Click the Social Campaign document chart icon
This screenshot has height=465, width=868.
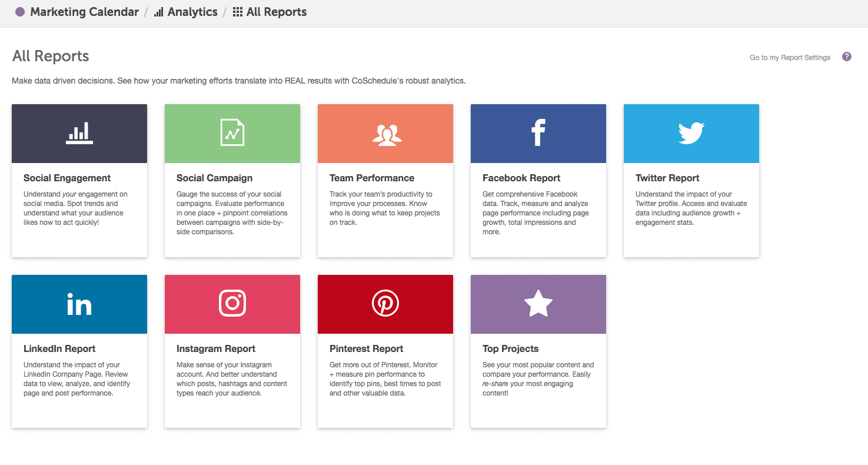coord(232,132)
